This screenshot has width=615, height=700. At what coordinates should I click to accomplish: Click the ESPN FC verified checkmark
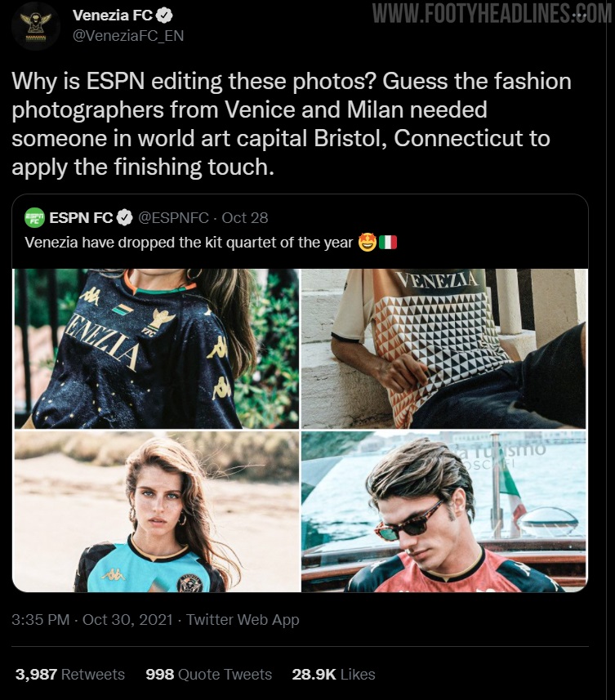coord(124,217)
